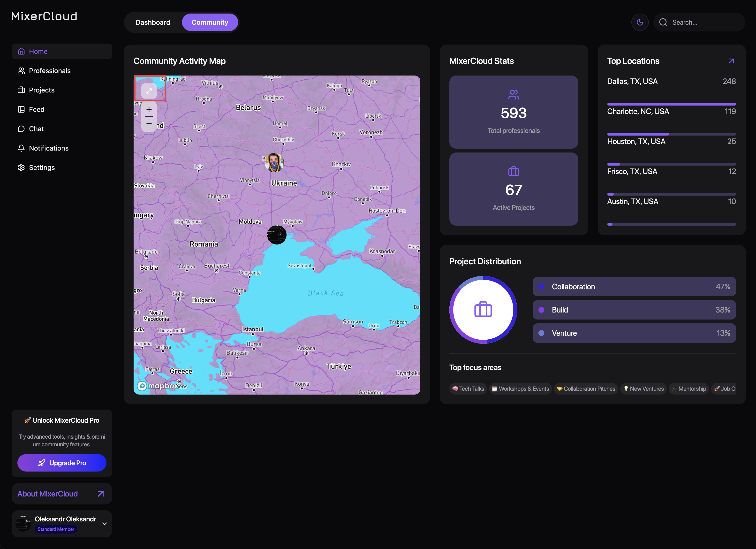Image resolution: width=756 pixels, height=549 pixels.
Task: Select the Community tab
Action: tap(210, 22)
